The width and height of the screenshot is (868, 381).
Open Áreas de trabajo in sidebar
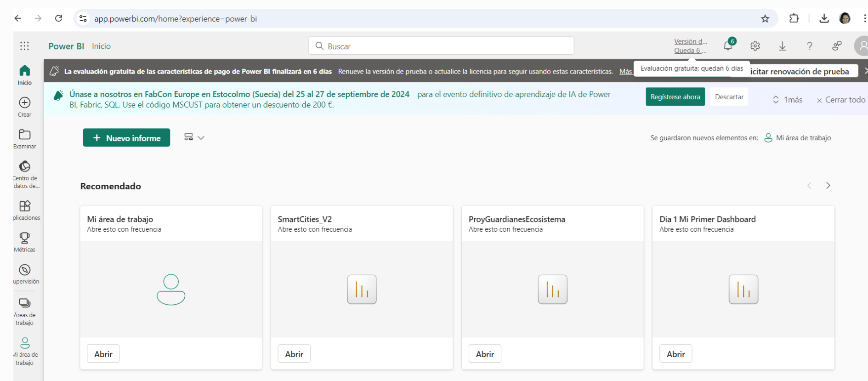[25, 311]
